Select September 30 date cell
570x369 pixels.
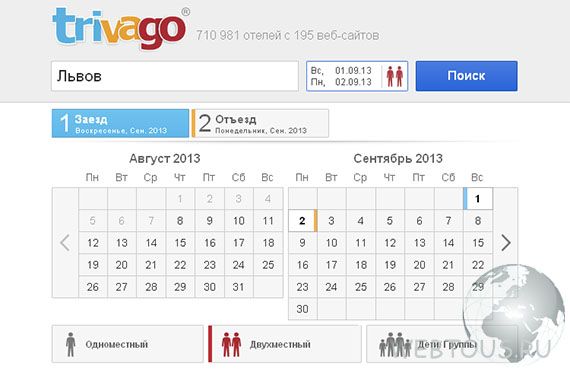[x=302, y=309]
